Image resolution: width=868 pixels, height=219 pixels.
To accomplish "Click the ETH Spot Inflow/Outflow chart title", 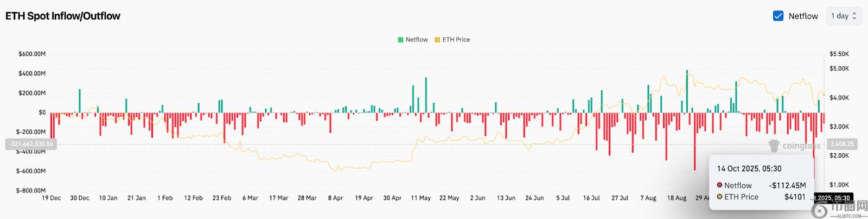I will pos(63,16).
